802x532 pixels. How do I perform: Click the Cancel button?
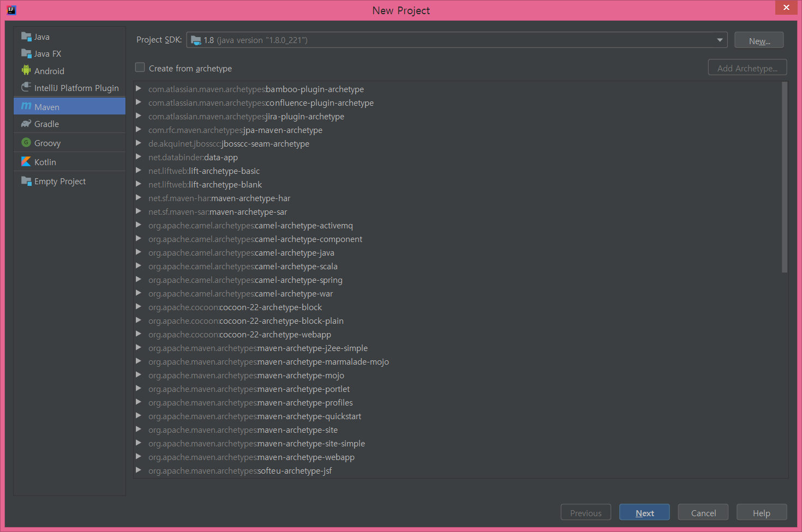point(703,512)
